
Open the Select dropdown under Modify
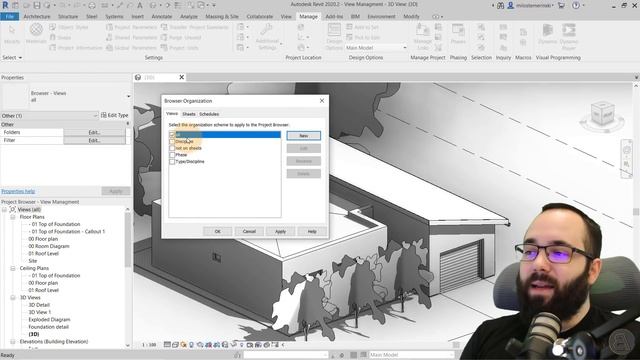[x=12, y=58]
